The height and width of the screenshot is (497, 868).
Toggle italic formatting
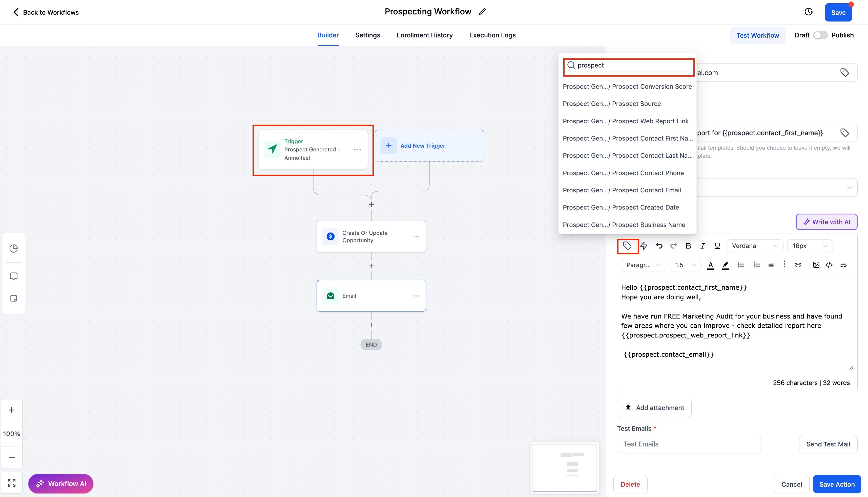coord(702,246)
